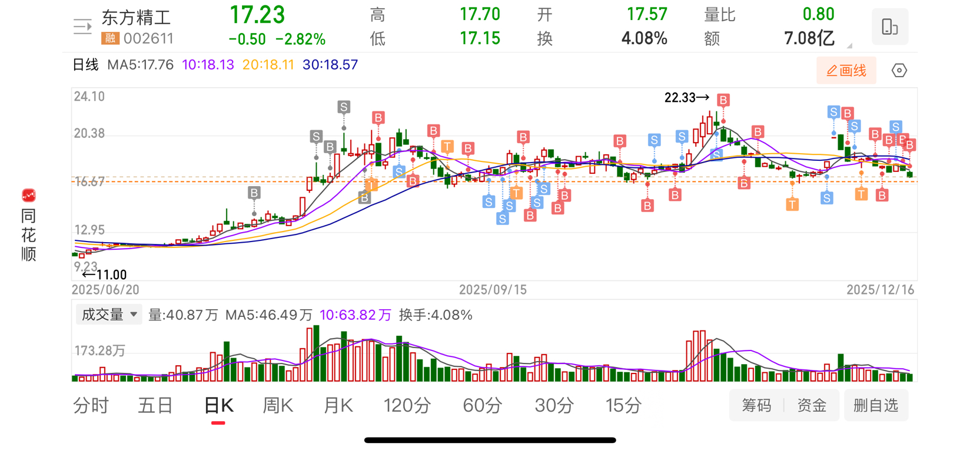Viewport: 980px width, 453px height.
Task: Tap the home indicator bar at bottom
Action: pos(490,440)
